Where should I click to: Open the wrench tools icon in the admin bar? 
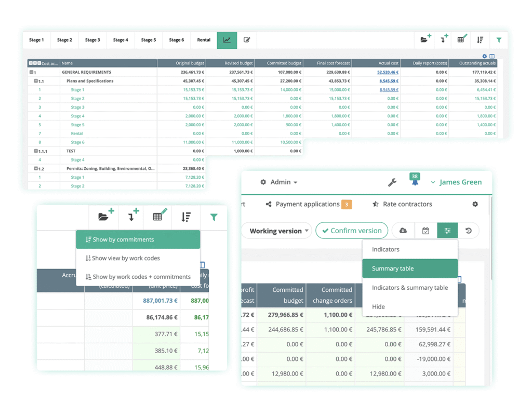click(x=393, y=182)
